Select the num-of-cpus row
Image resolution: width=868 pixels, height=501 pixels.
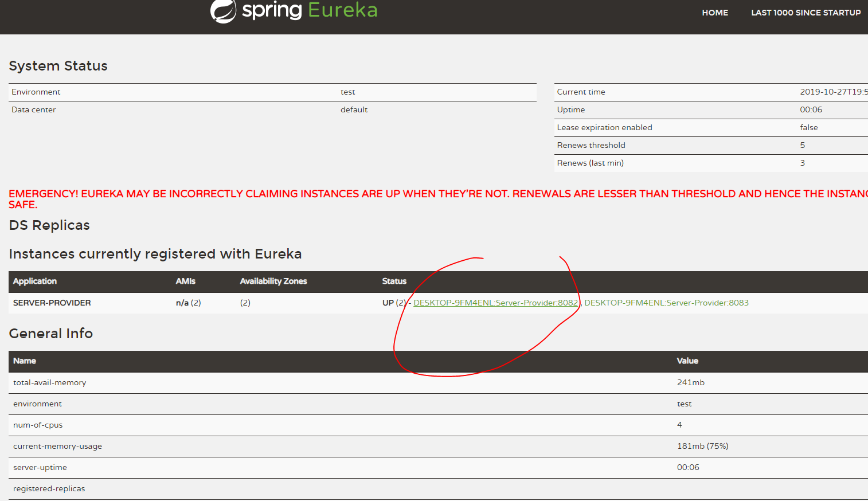point(438,425)
